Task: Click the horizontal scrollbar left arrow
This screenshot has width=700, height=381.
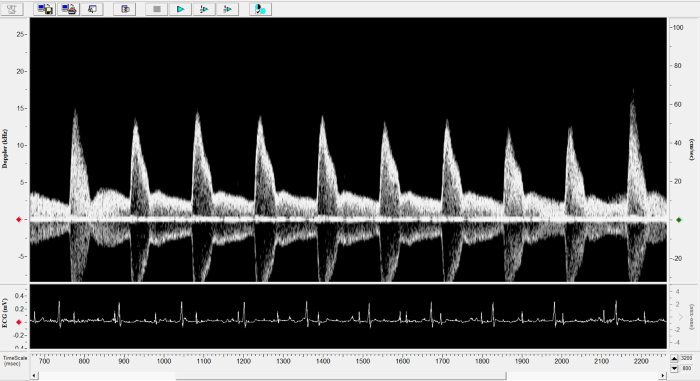Action: click(34, 376)
